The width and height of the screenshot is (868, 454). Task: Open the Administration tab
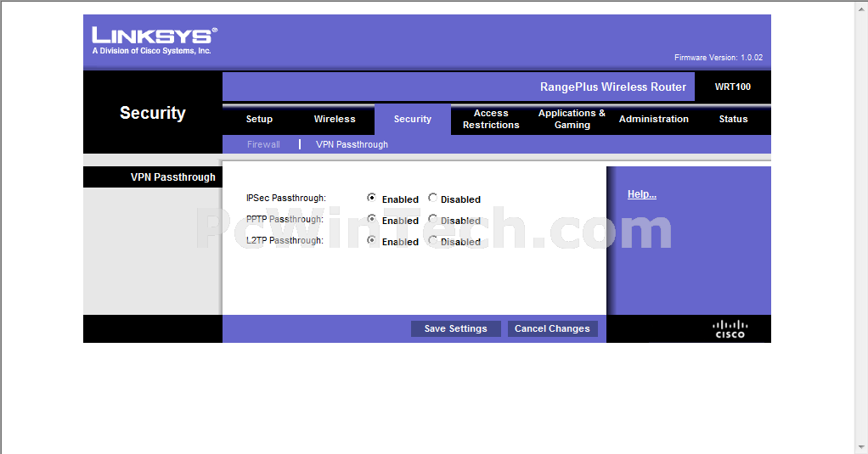pos(654,119)
